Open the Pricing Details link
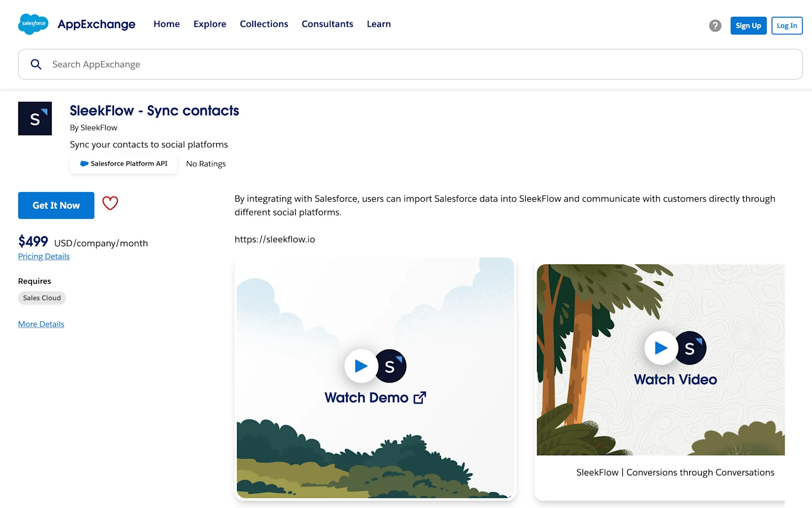 pos(44,256)
